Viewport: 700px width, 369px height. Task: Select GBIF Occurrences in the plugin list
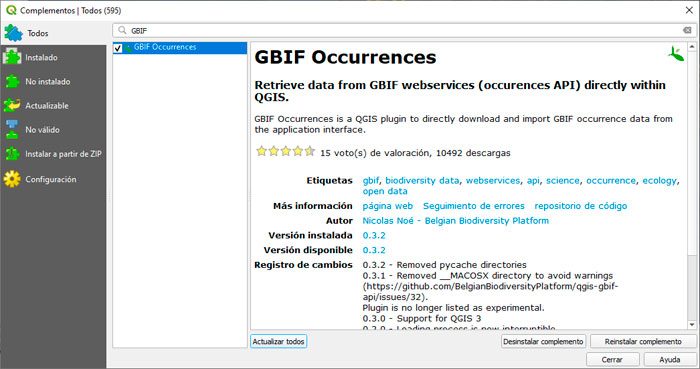tap(180, 48)
